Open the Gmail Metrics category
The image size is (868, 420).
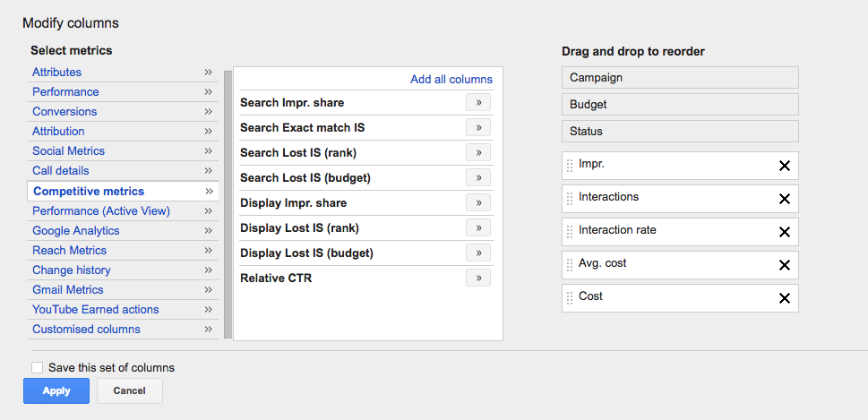[x=67, y=290]
